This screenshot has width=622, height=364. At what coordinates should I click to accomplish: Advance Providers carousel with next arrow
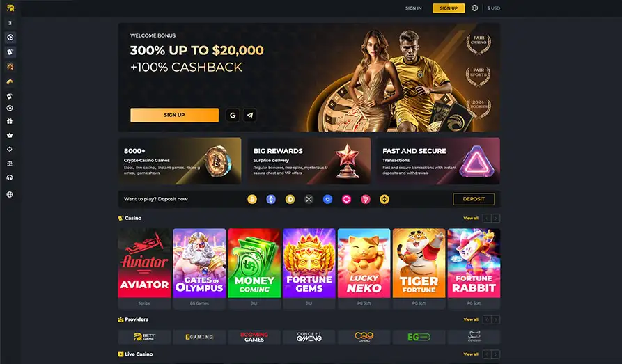pyautogui.click(x=495, y=319)
